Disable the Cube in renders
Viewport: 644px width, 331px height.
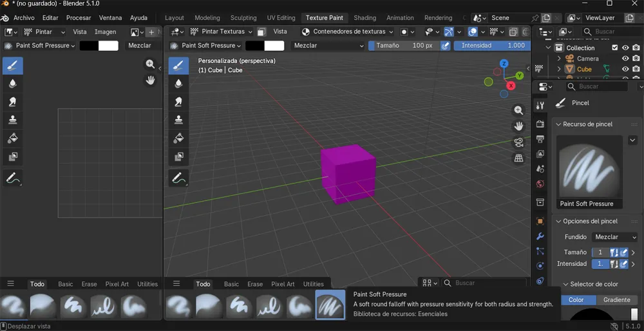tap(636, 69)
